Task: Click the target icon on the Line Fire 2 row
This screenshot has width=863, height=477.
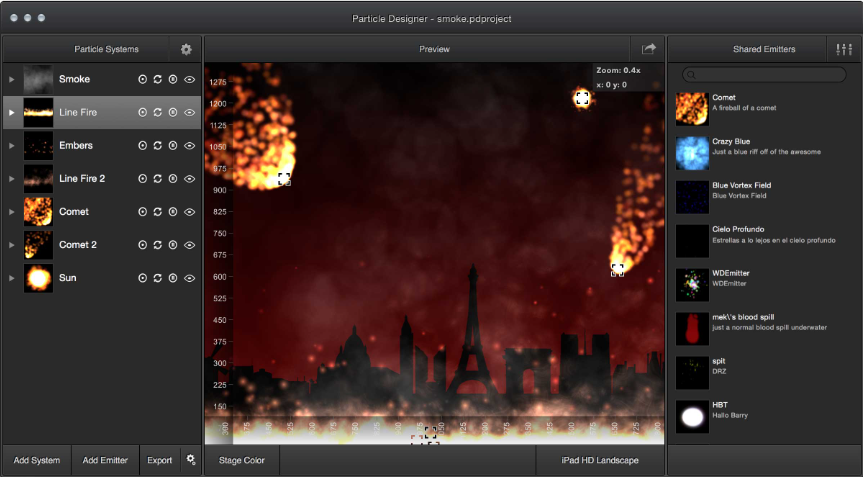Action: [x=143, y=179]
